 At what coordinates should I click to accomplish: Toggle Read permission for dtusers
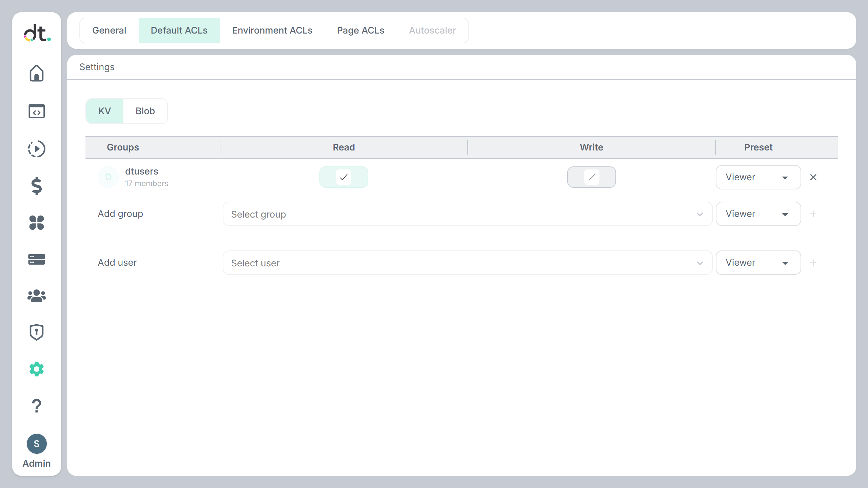343,177
